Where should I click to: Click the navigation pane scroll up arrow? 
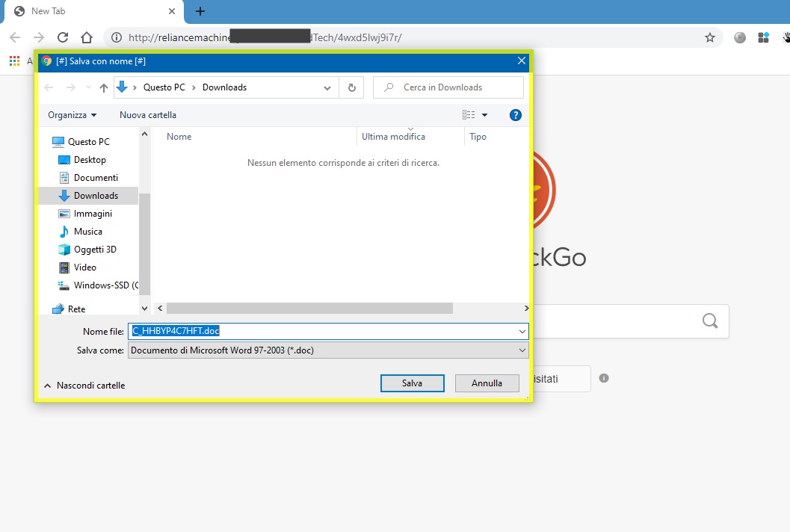144,134
